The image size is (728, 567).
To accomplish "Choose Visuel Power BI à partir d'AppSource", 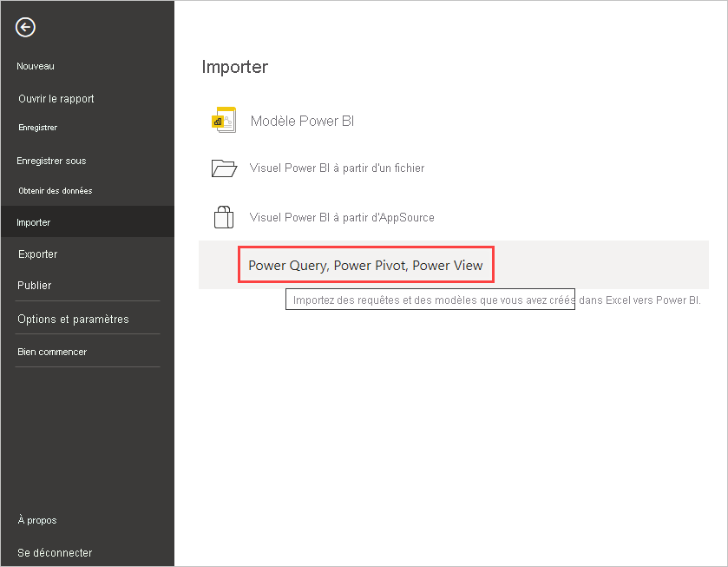I will coord(342,217).
